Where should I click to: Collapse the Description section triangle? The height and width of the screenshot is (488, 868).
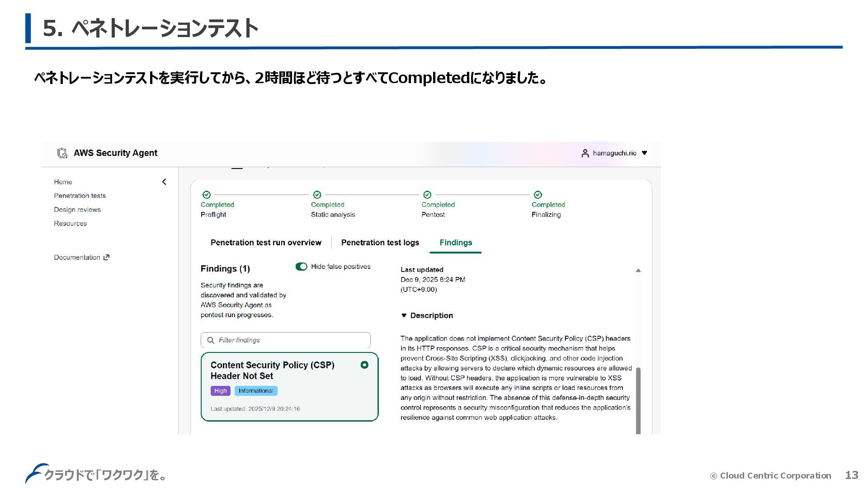404,316
